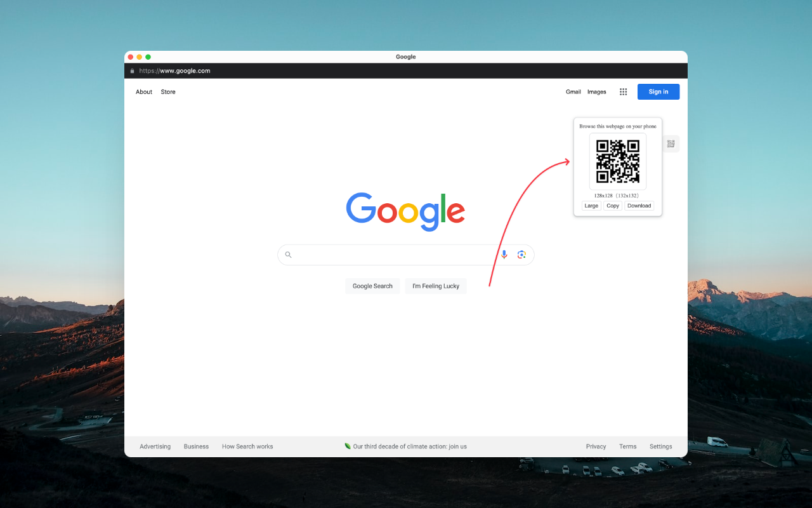Close the window with red button
Screen dimensions: 812x508
[131, 57]
